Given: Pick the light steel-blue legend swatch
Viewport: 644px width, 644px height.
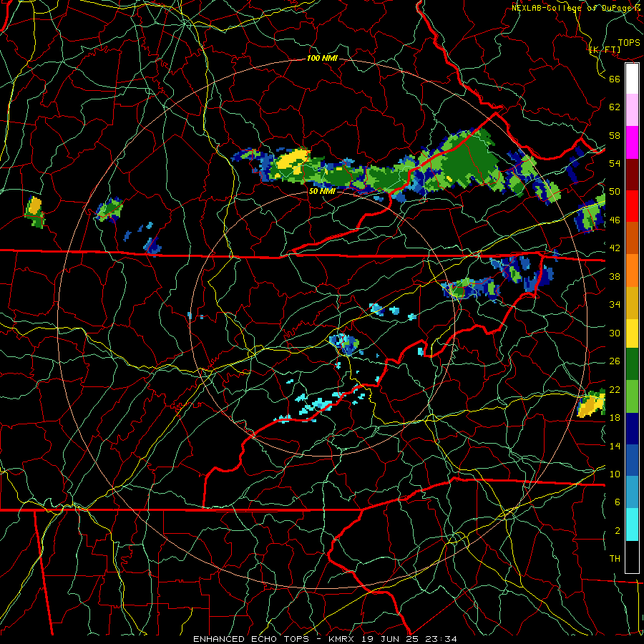Looking at the screenshot, I should tap(632, 492).
